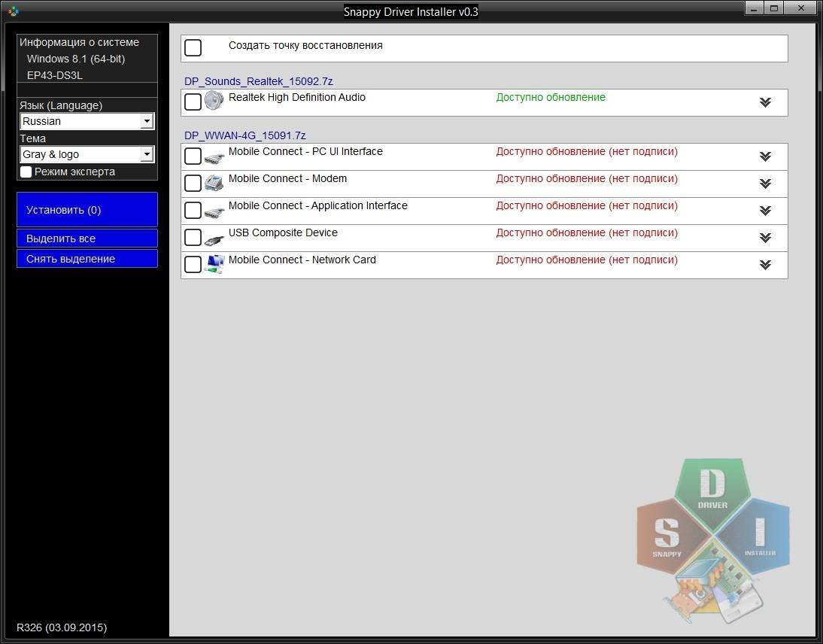Click the Realtek High Definition Audio speaker icon
The image size is (823, 644).
click(x=214, y=100)
